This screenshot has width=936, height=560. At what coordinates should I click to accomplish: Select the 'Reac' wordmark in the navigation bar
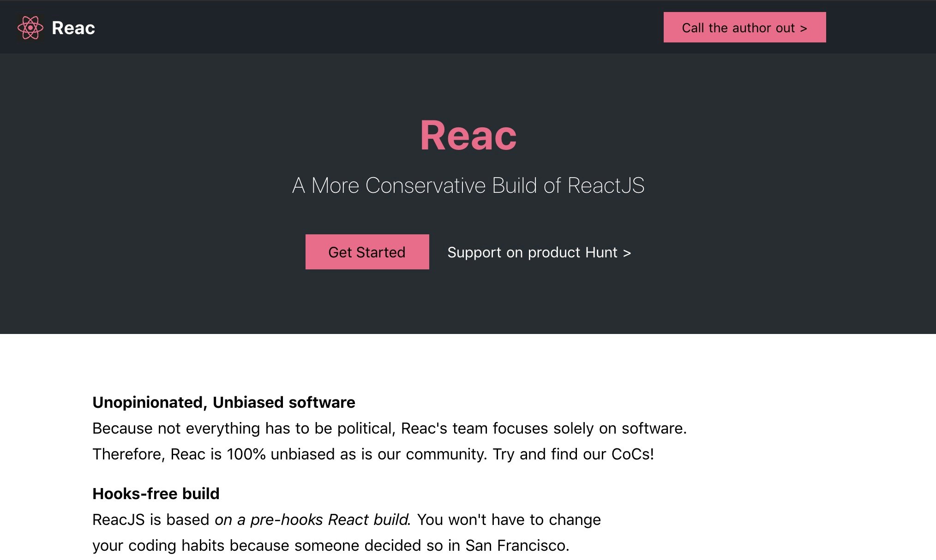[73, 28]
